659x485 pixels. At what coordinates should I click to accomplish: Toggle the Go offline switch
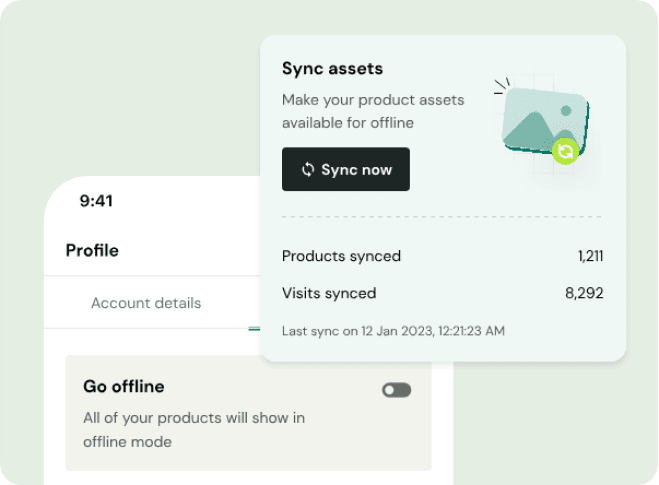[x=396, y=390]
